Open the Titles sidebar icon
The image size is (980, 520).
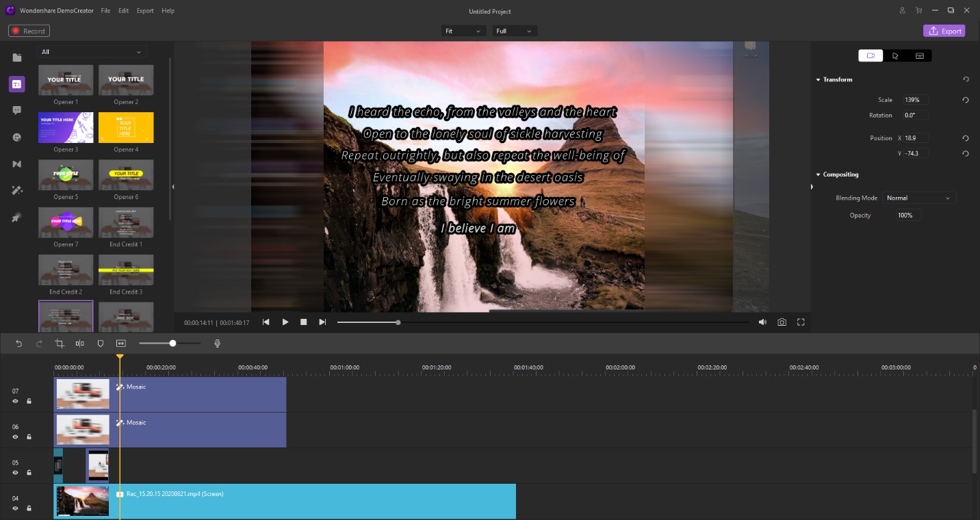coord(17,84)
